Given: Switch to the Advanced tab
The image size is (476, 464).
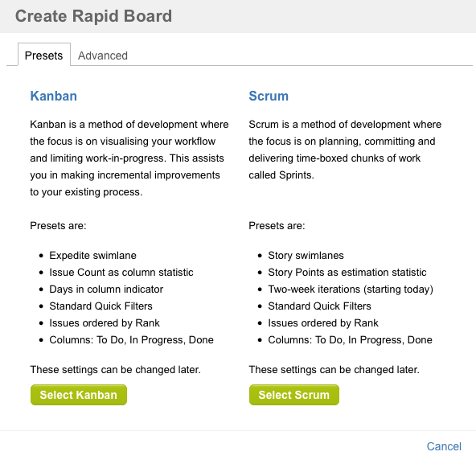Looking at the screenshot, I should pos(103,55).
